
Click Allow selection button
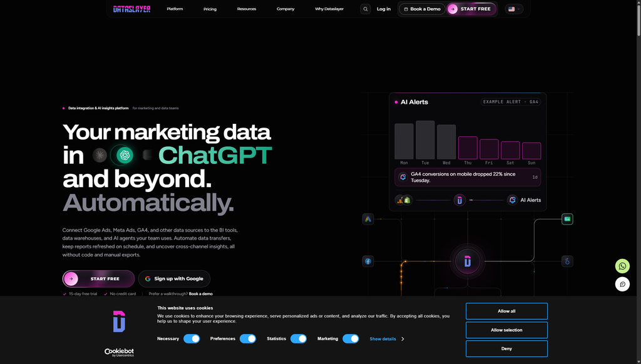point(506,330)
